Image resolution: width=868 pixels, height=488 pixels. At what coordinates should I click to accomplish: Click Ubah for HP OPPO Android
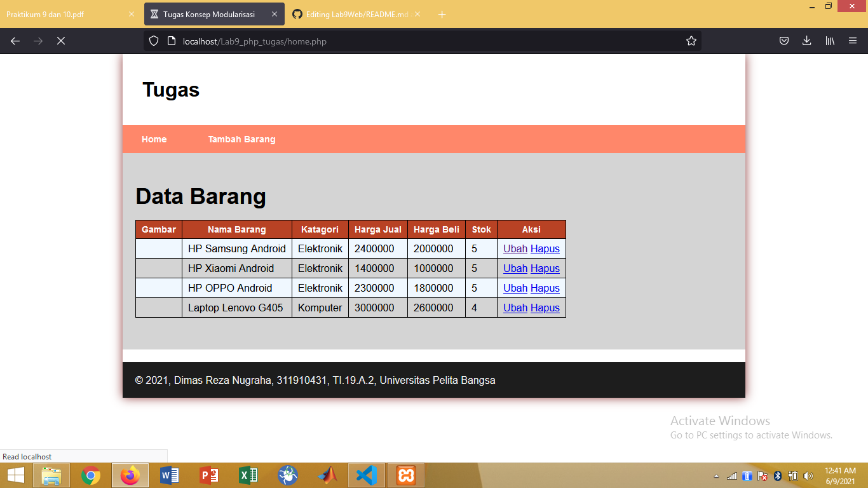point(515,288)
